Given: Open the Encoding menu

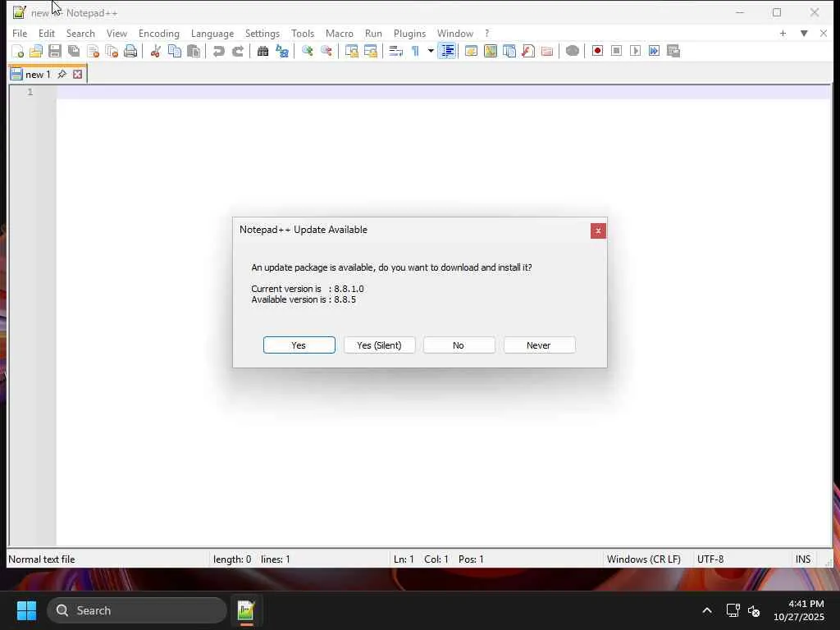Looking at the screenshot, I should pos(158,33).
